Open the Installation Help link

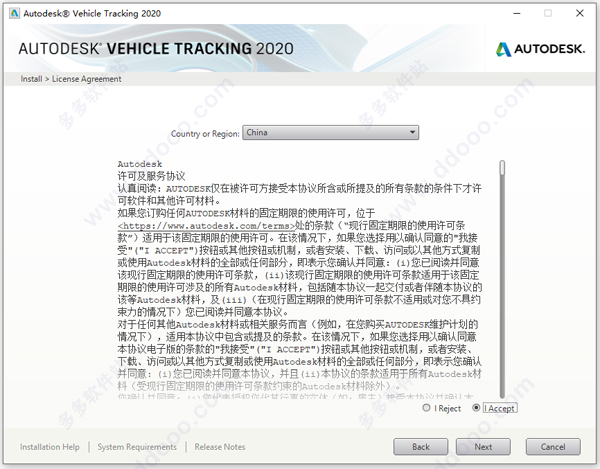(50, 447)
